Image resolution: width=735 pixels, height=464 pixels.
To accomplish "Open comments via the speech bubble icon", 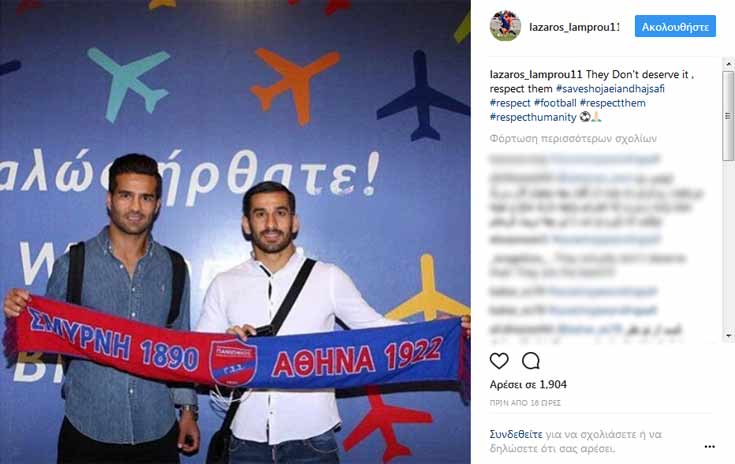I will tap(531, 361).
